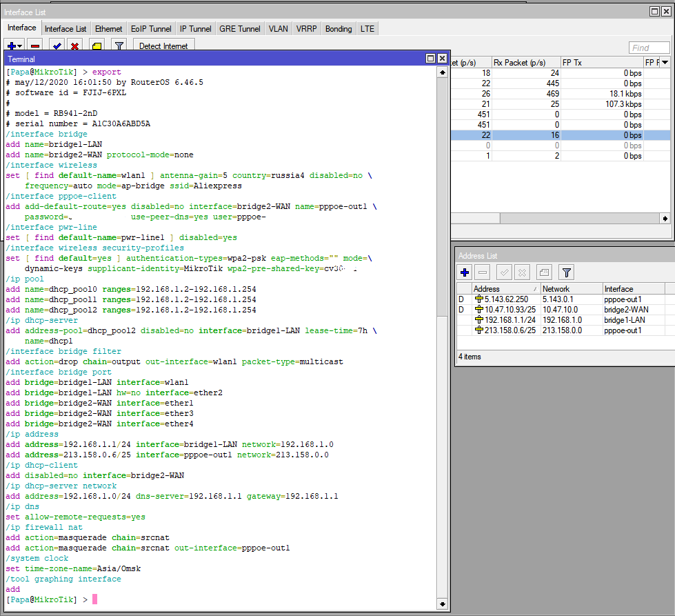Click the address icon next to 5.143.62.250
This screenshot has width=675, height=616.
[478, 299]
